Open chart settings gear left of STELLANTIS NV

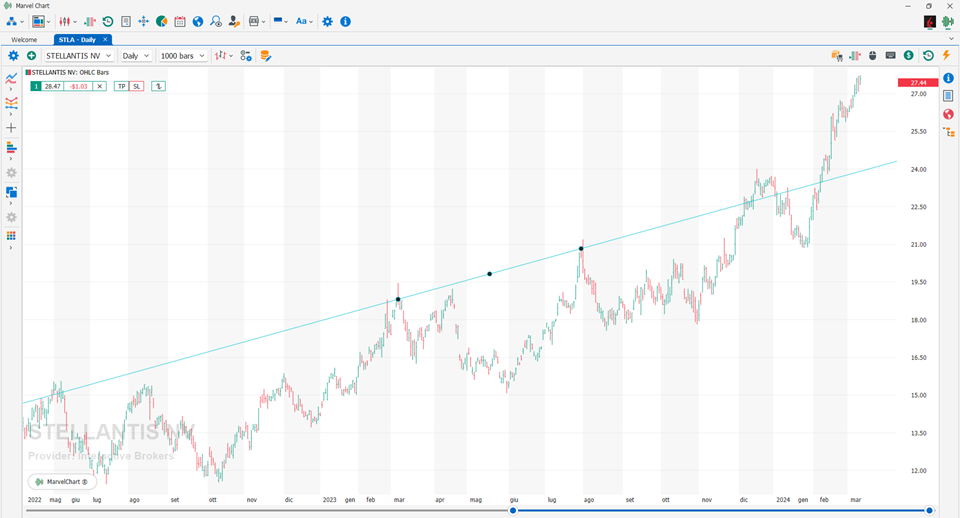pos(13,56)
